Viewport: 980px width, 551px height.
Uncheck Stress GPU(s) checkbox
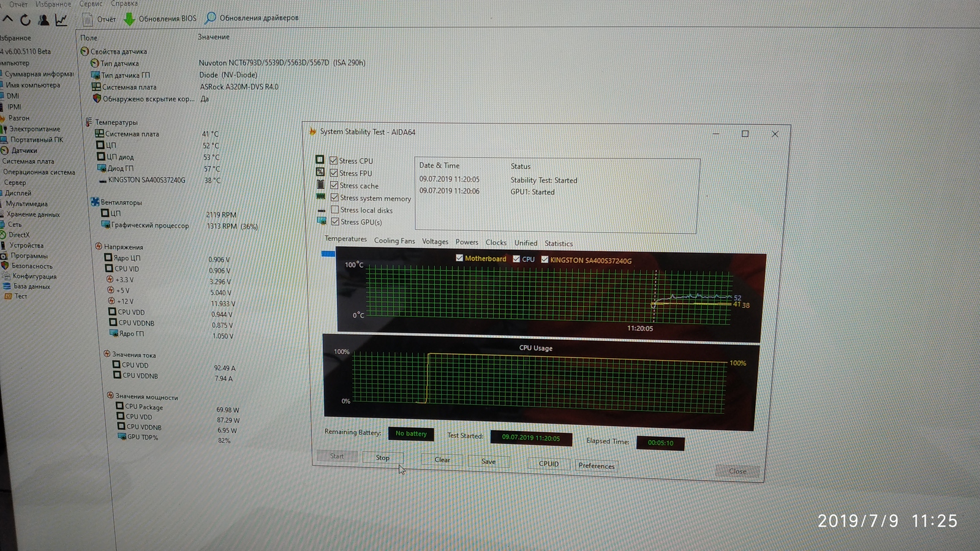[335, 222]
